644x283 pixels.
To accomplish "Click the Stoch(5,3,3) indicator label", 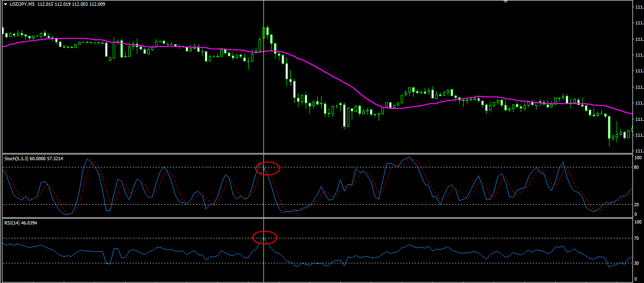I will coord(16,158).
